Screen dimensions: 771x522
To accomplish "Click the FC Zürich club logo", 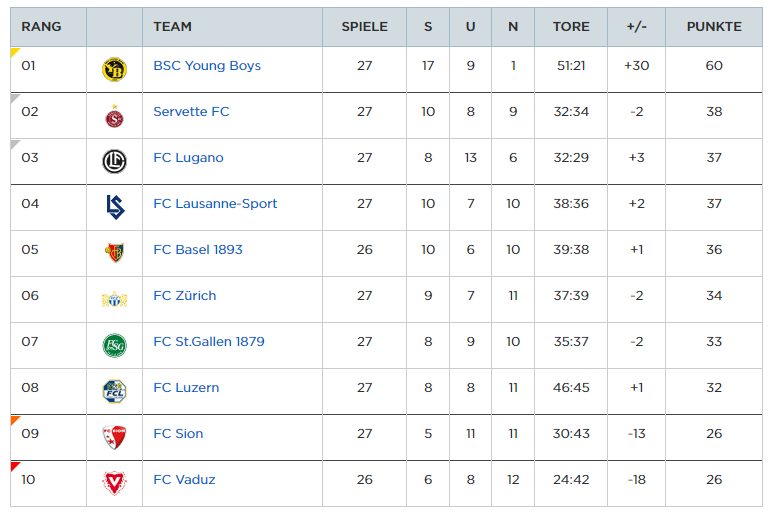I will point(114,299).
